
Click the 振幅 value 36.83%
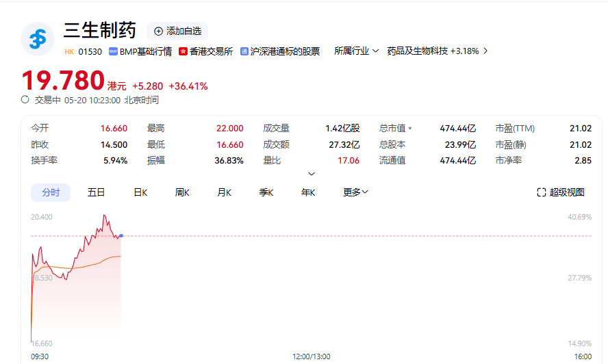tap(229, 161)
